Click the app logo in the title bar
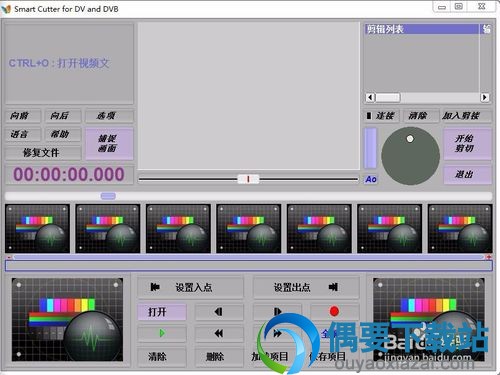 pos(6,9)
